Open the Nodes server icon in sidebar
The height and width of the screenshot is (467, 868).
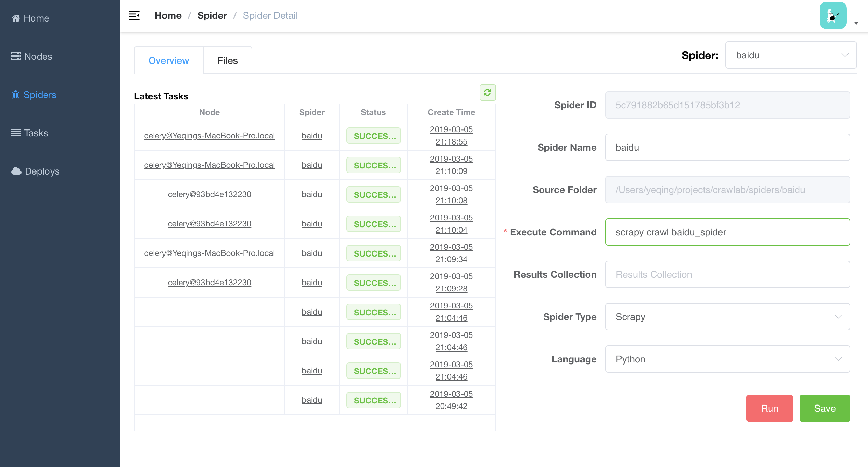click(16, 56)
